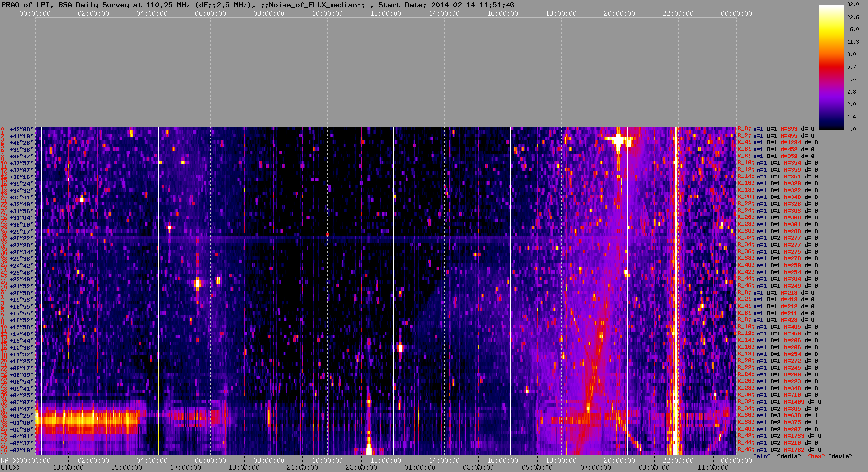Click the R_4 row with M=1294

(x=778, y=143)
